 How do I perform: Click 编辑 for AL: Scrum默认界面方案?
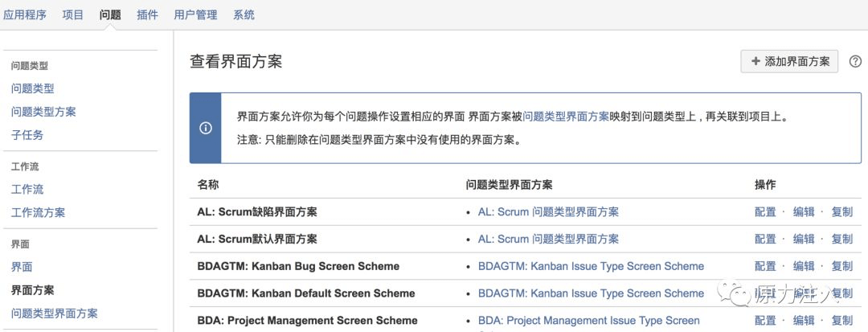click(804, 239)
